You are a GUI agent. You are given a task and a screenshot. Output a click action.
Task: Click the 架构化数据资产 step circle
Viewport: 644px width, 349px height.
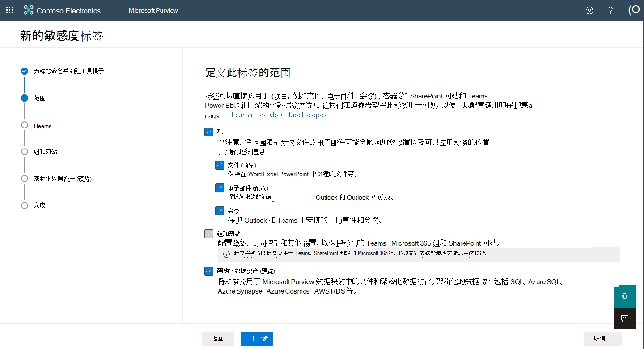pyautogui.click(x=25, y=179)
